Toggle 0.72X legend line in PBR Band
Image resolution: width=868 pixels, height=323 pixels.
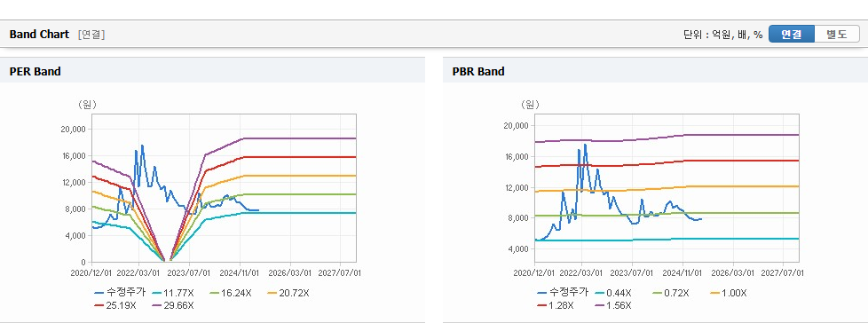[x=670, y=293]
